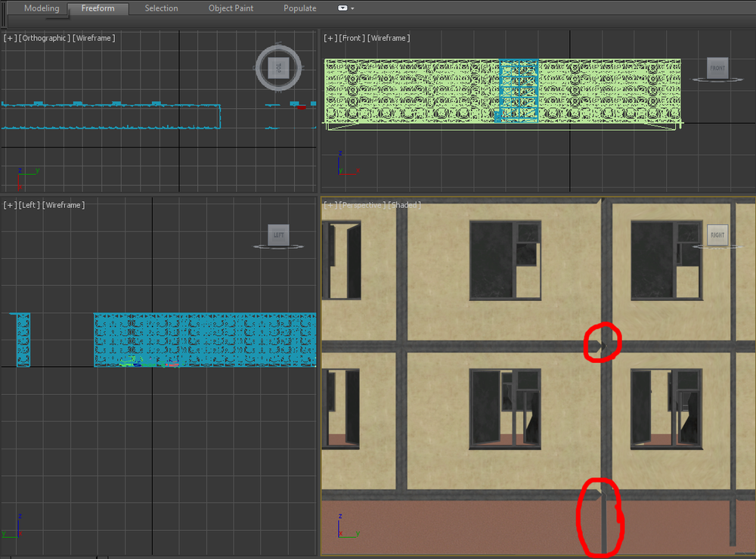Click the Front view label menu

click(352, 38)
